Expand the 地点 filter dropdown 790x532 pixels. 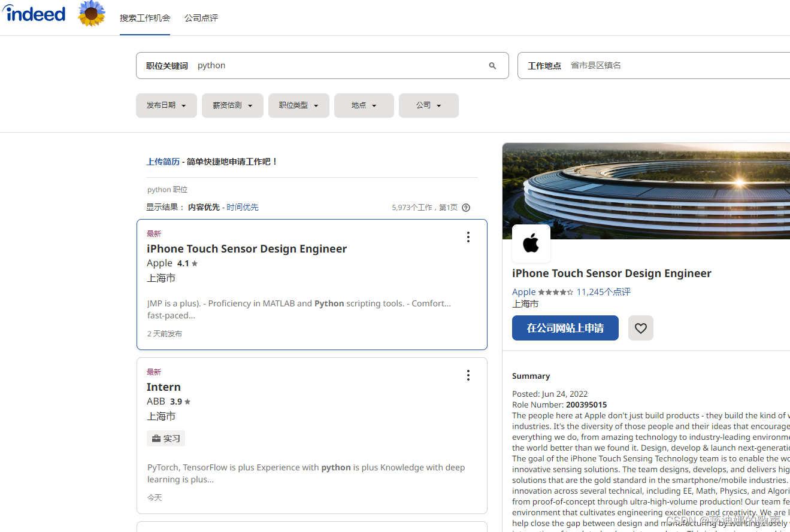pyautogui.click(x=364, y=105)
